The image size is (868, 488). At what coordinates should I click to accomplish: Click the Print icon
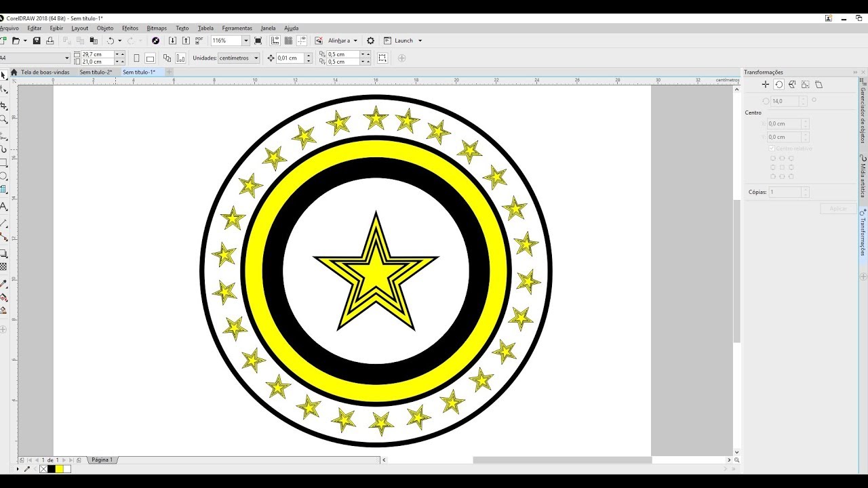(50, 41)
